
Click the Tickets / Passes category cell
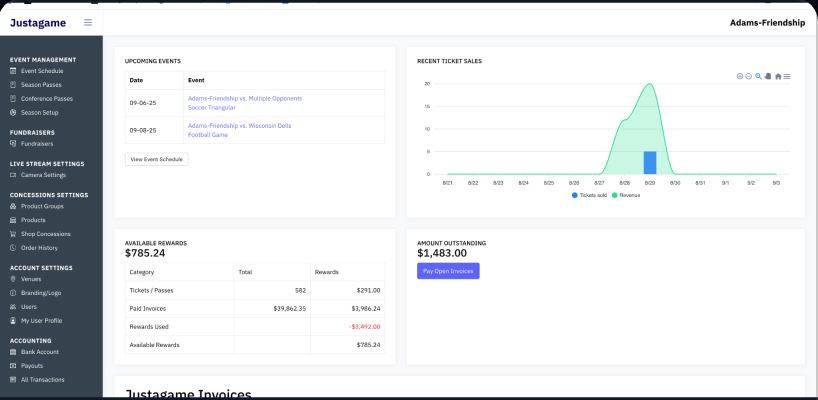(179, 290)
